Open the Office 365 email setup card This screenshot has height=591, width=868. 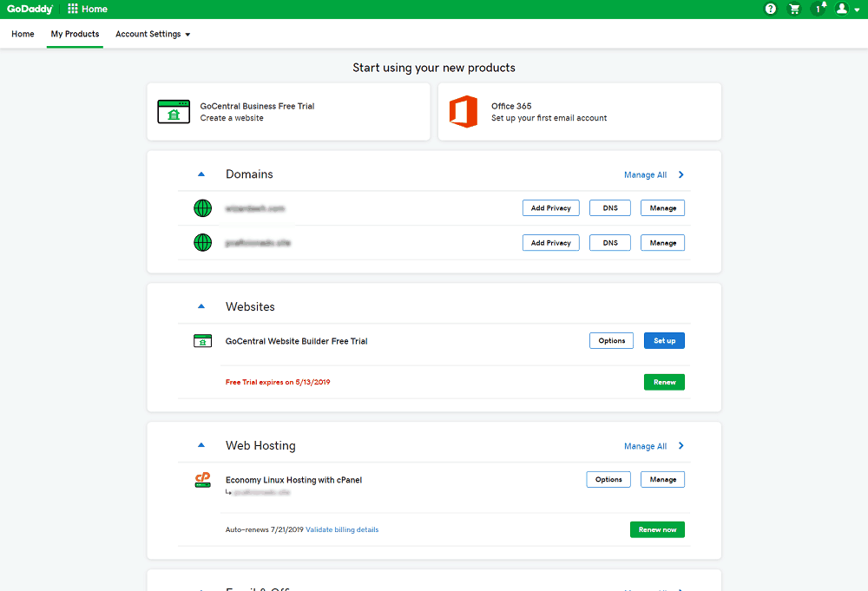[x=580, y=112]
